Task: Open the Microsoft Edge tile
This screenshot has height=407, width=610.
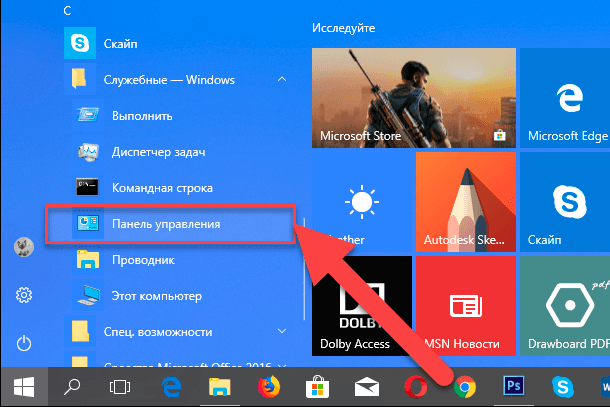Action: point(565,98)
